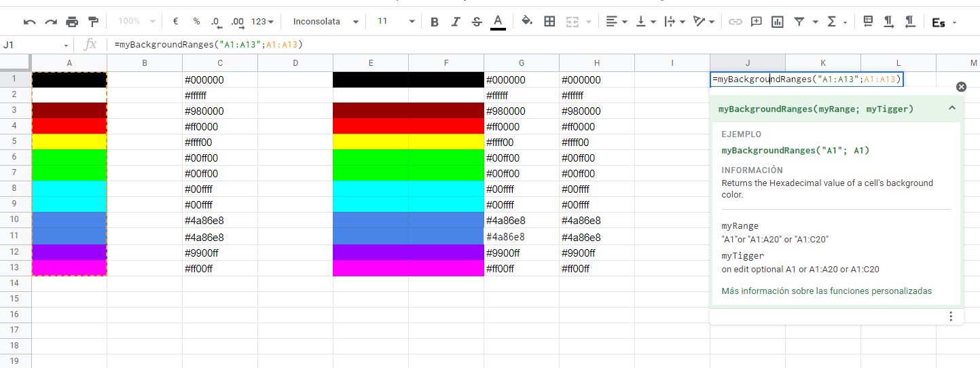Format selection as percent
The image size is (980, 368).
click(x=196, y=22)
